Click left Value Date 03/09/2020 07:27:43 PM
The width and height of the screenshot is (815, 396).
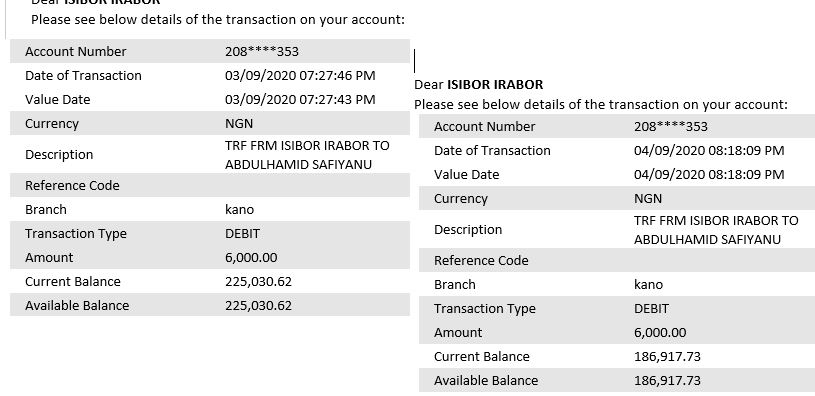point(300,99)
